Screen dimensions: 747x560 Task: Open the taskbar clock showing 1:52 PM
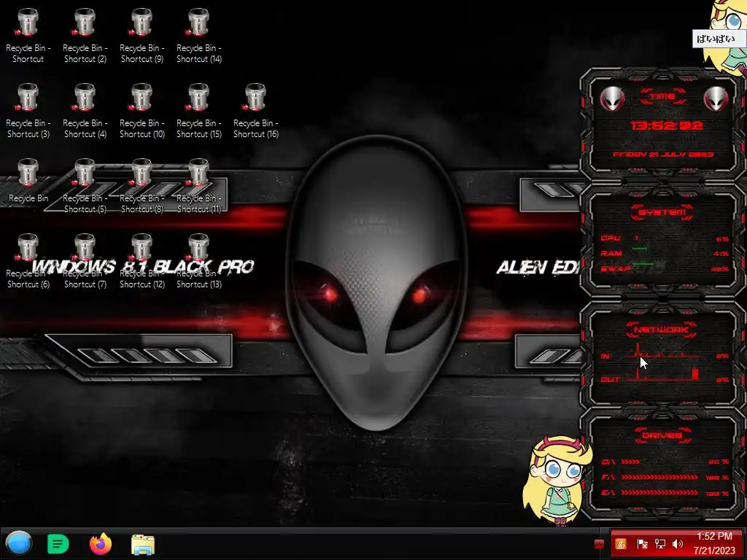click(x=714, y=543)
